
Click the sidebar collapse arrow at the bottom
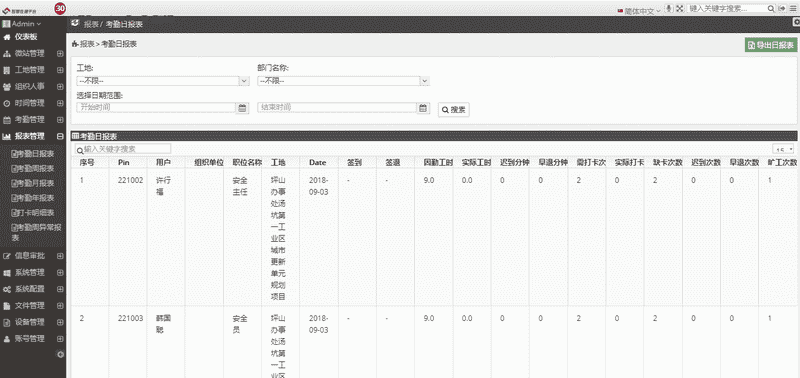(x=60, y=354)
